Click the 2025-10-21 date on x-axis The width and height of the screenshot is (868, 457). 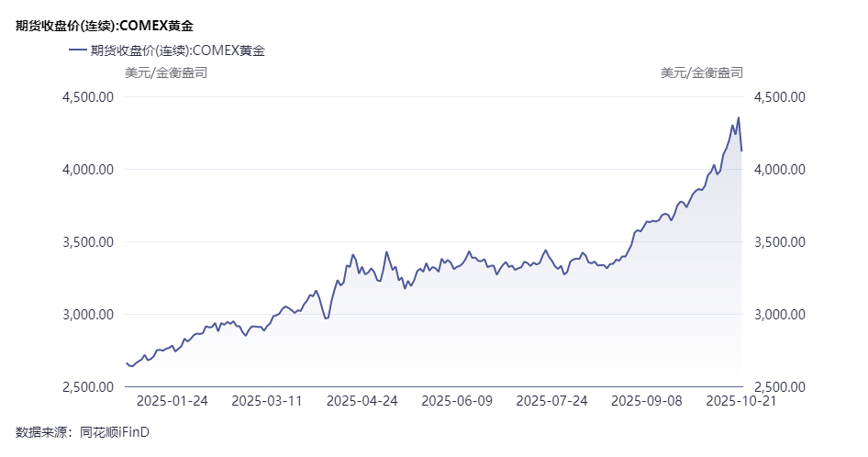pyautogui.click(x=741, y=400)
